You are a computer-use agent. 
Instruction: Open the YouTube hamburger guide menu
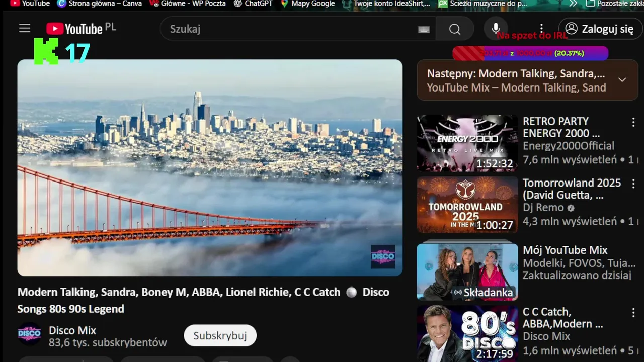click(x=25, y=29)
